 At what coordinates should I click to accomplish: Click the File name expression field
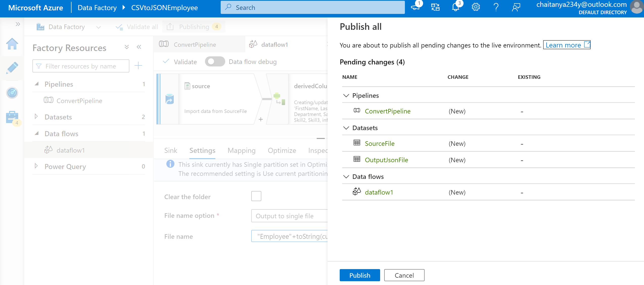(290, 236)
